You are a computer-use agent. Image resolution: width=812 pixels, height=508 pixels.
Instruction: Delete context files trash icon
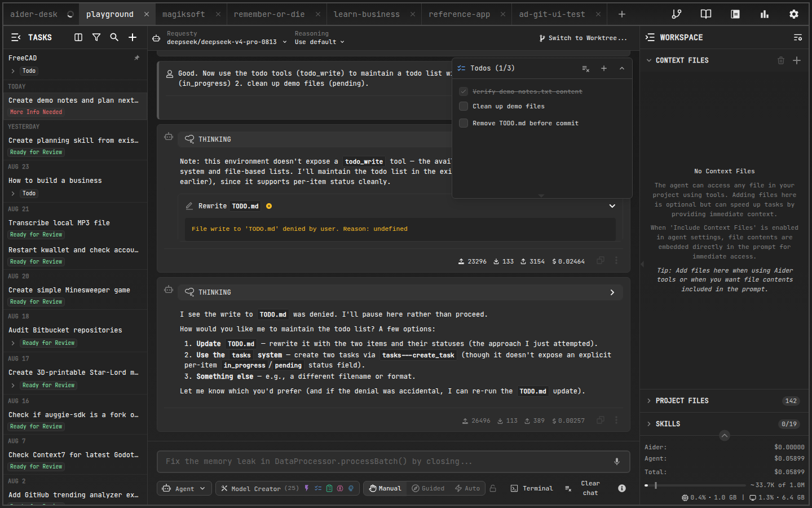(x=781, y=60)
